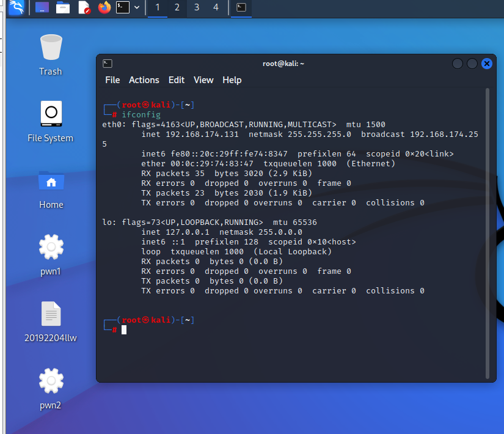Image resolution: width=504 pixels, height=434 pixels.
Task: Launch the text editor panel icon
Action: [x=84, y=7]
